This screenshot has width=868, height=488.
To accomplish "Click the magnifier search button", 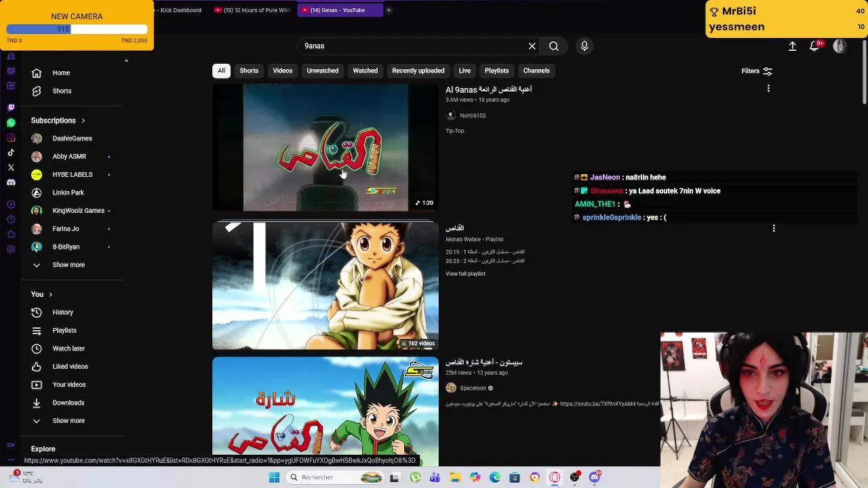I will click(x=554, y=46).
